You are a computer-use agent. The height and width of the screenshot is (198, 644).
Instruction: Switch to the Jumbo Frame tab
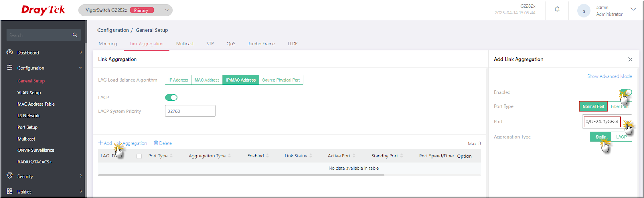tap(261, 44)
